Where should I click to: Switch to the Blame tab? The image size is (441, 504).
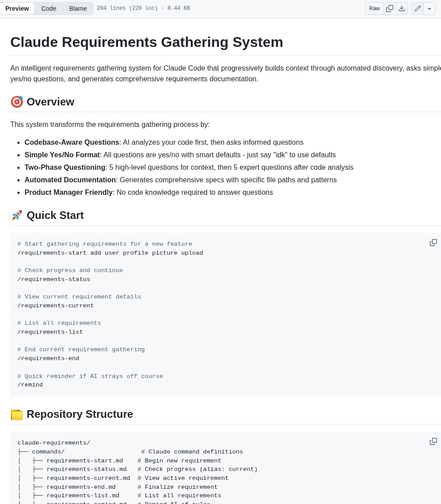click(78, 8)
